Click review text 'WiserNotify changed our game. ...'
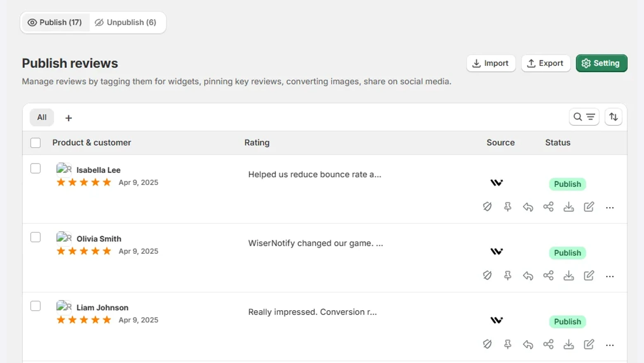 [315, 243]
